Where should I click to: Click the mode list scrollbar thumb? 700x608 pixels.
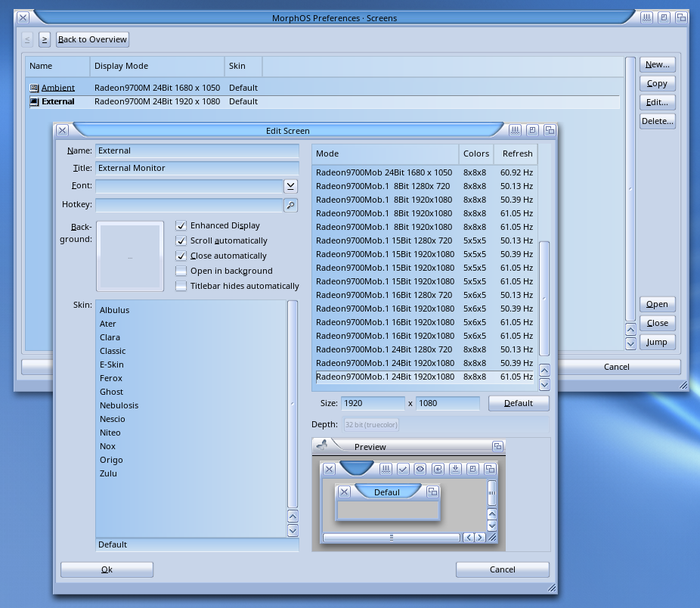(544, 299)
